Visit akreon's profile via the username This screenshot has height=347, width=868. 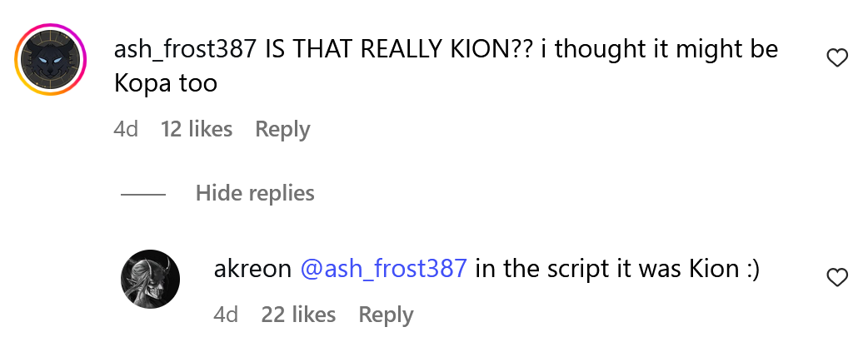(x=252, y=269)
